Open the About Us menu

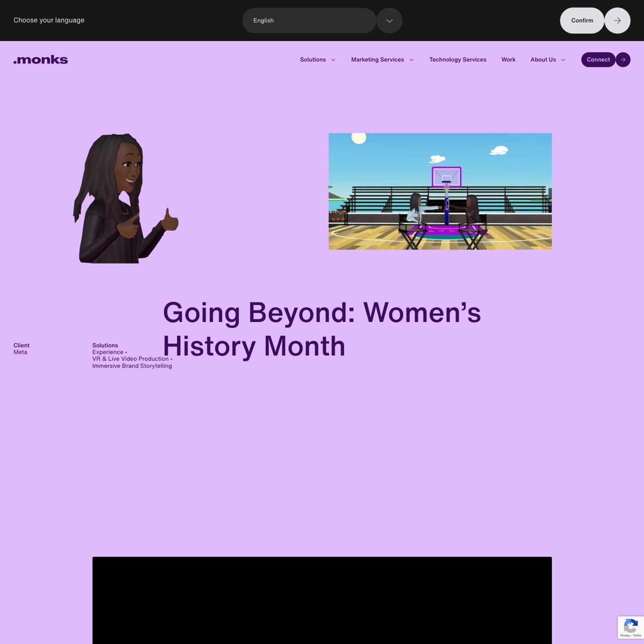click(x=543, y=60)
